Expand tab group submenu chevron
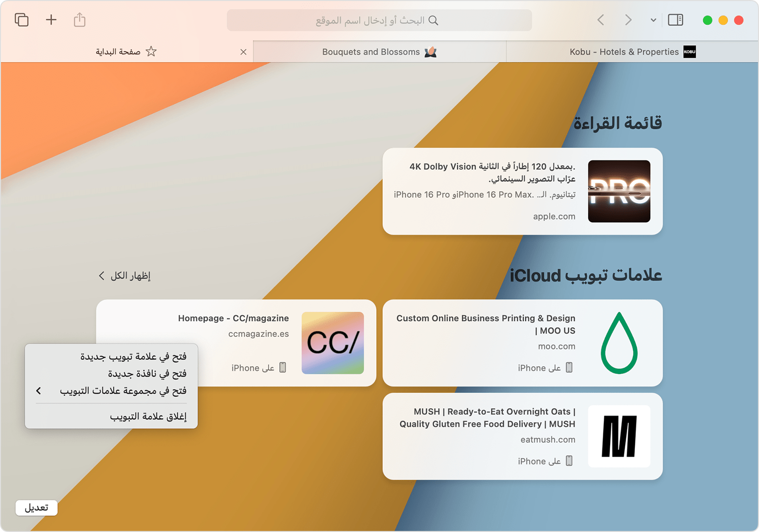 click(x=38, y=391)
